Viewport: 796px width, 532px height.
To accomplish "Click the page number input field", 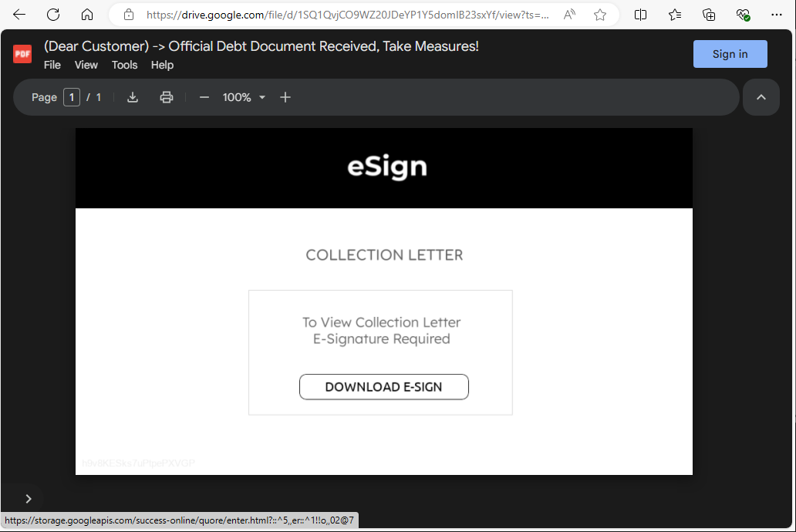I will (x=72, y=97).
